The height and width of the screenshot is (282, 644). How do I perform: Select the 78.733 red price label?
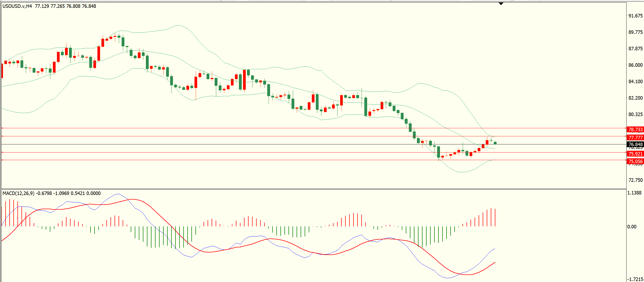[635, 129]
